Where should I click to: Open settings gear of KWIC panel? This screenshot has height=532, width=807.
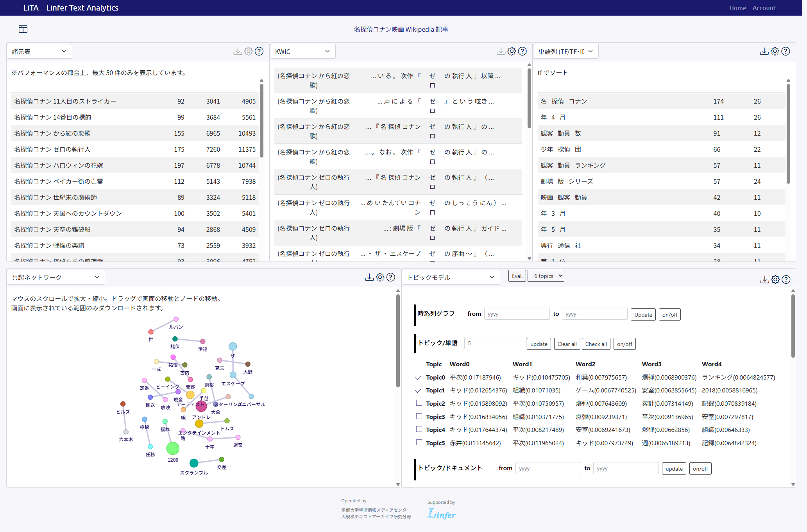click(512, 51)
